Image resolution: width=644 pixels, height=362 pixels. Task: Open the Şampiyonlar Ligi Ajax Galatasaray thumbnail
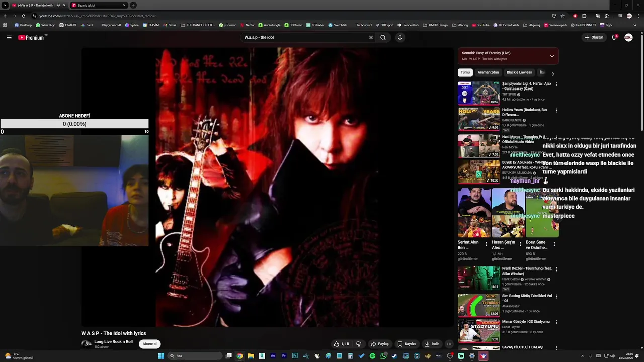coord(479,93)
